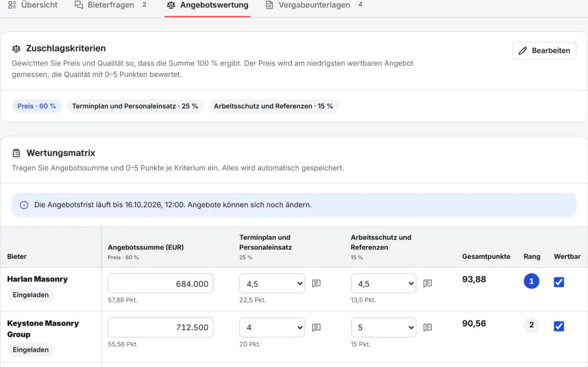
Task: Click the Wertbar column header
Action: (x=567, y=257)
